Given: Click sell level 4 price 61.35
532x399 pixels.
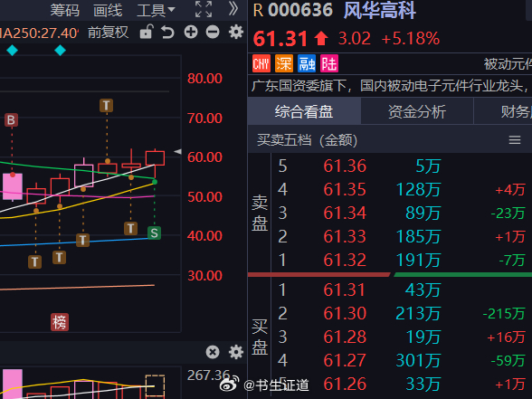Looking at the screenshot, I should point(345,189).
